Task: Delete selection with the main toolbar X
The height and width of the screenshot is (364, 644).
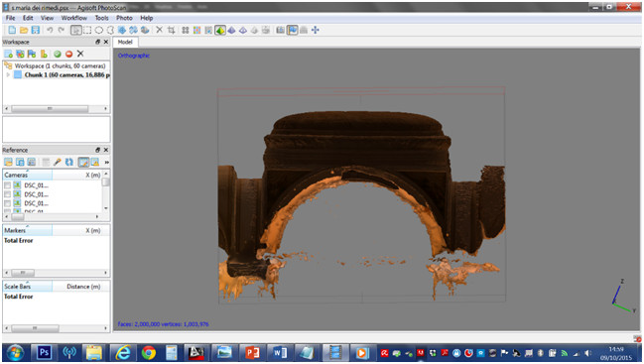Action: (160, 30)
